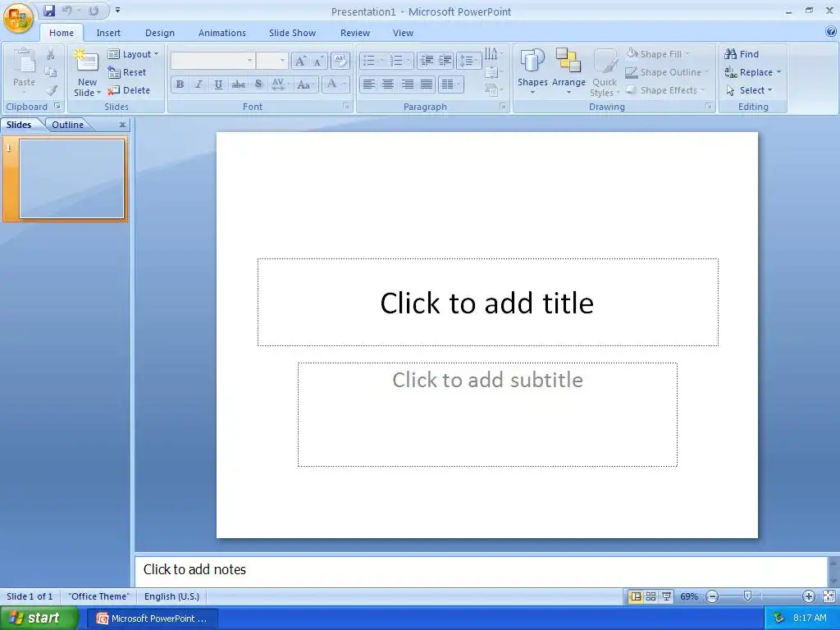Click zoom in plus button
This screenshot has width=840, height=630.
coord(808,596)
